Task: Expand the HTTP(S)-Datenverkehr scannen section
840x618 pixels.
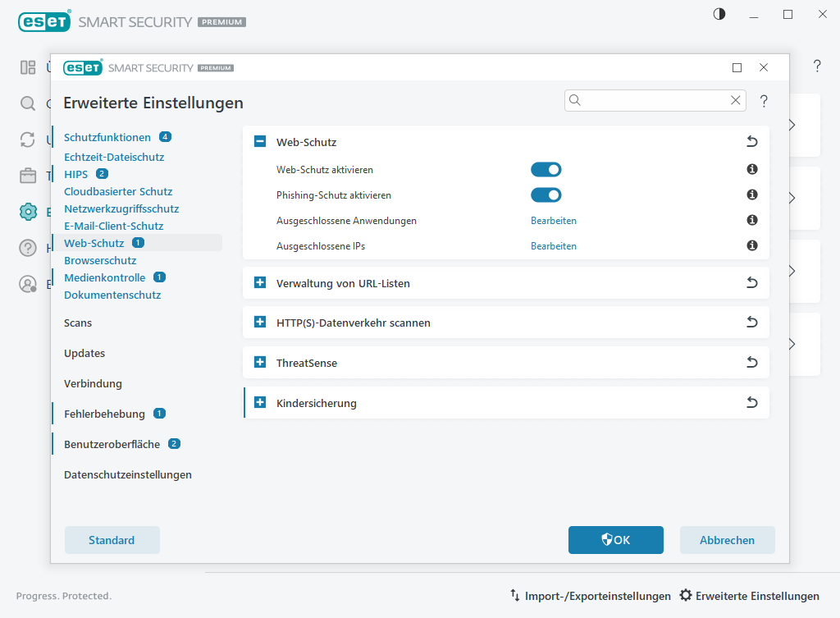Action: 260,323
